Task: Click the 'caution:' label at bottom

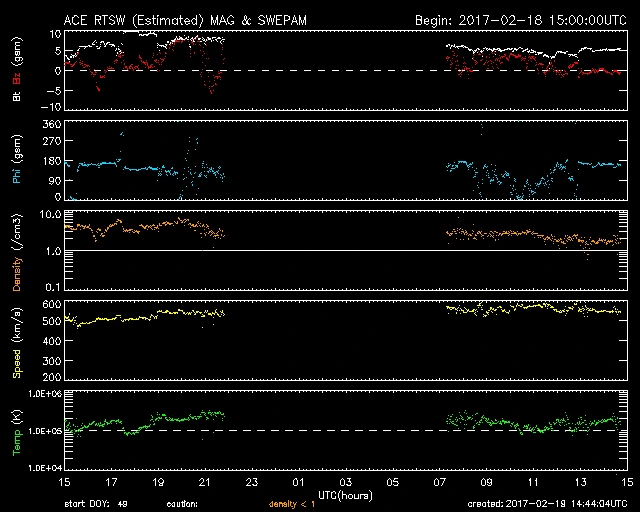Action: coord(182,504)
